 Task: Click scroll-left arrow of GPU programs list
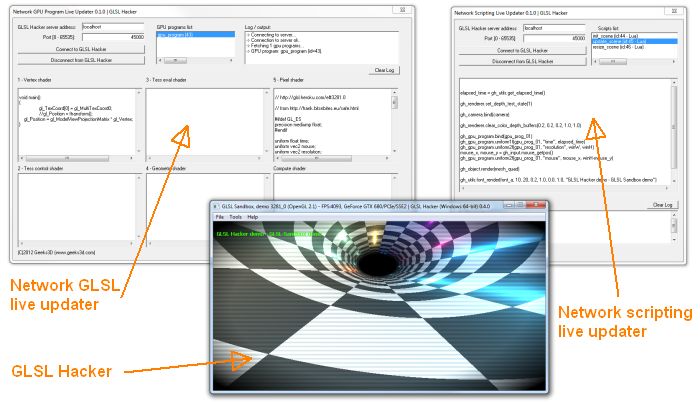pos(160,60)
